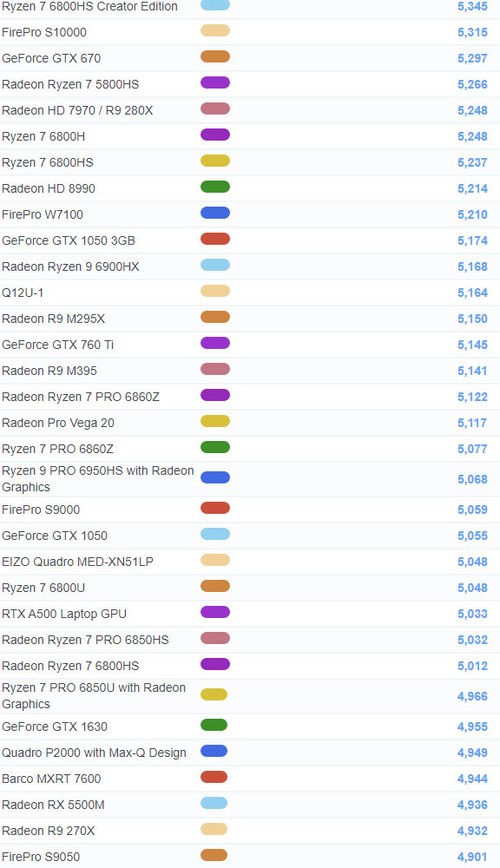Open Radeon Ryzen 7 PRO 6850HS link
This screenshot has height=868, width=500.
(x=85, y=640)
